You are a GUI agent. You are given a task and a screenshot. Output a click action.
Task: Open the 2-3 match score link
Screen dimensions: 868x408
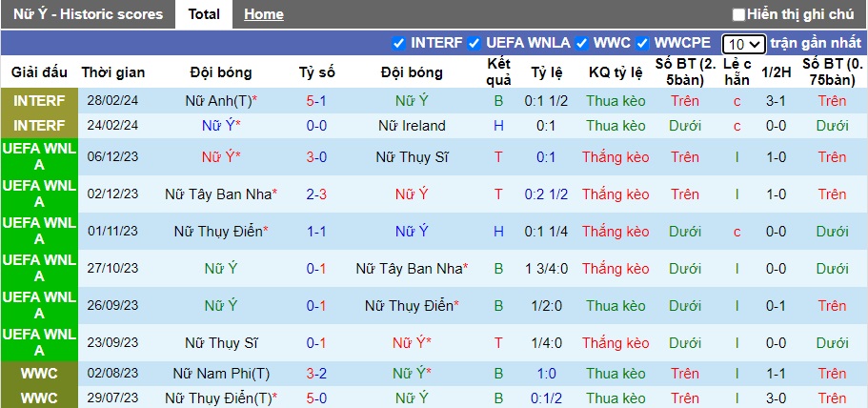click(x=317, y=194)
